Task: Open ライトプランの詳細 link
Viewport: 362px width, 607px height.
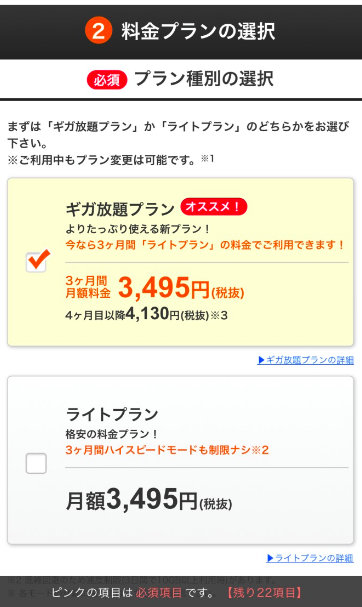Action: (310, 558)
